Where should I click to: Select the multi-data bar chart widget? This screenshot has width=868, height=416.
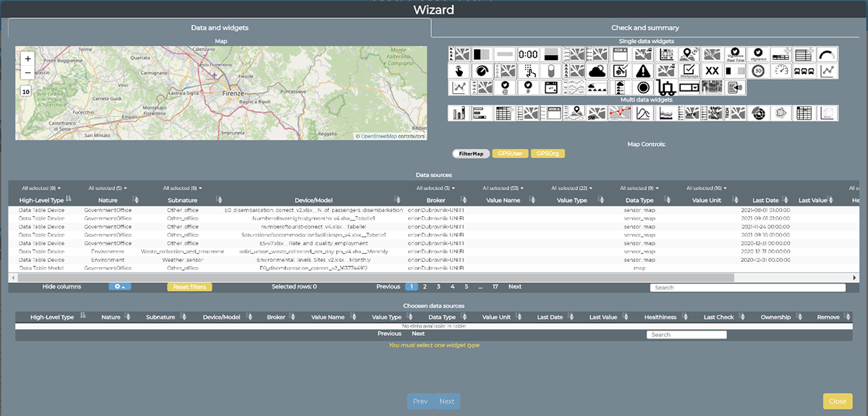click(458, 113)
